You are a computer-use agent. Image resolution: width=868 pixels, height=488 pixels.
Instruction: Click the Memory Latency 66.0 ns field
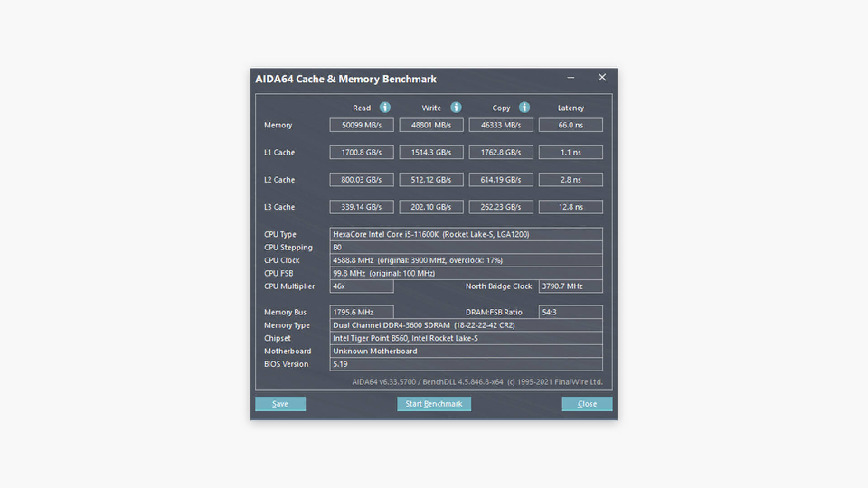(x=570, y=125)
